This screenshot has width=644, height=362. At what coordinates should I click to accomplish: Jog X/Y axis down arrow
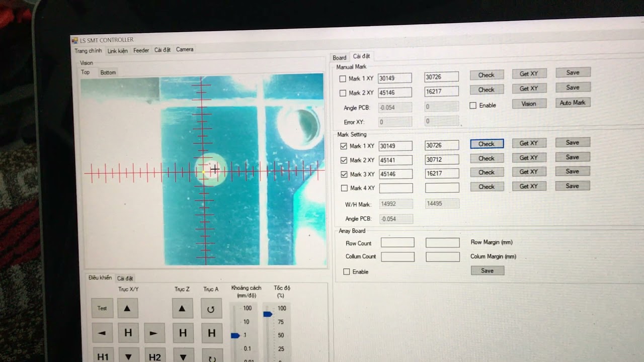[x=128, y=355]
